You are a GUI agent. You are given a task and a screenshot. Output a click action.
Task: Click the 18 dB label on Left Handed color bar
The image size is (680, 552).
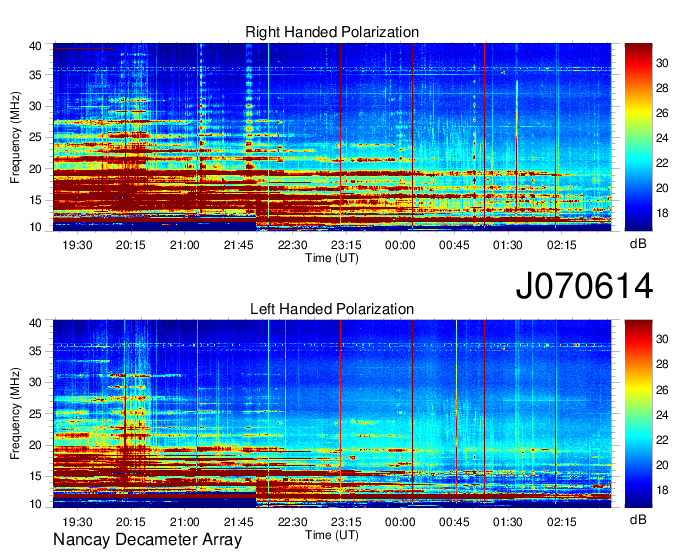coord(662,490)
